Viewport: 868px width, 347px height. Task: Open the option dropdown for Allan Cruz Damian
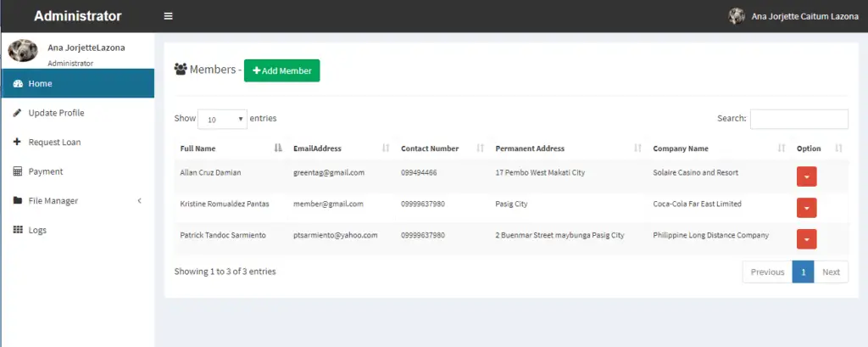point(807,176)
